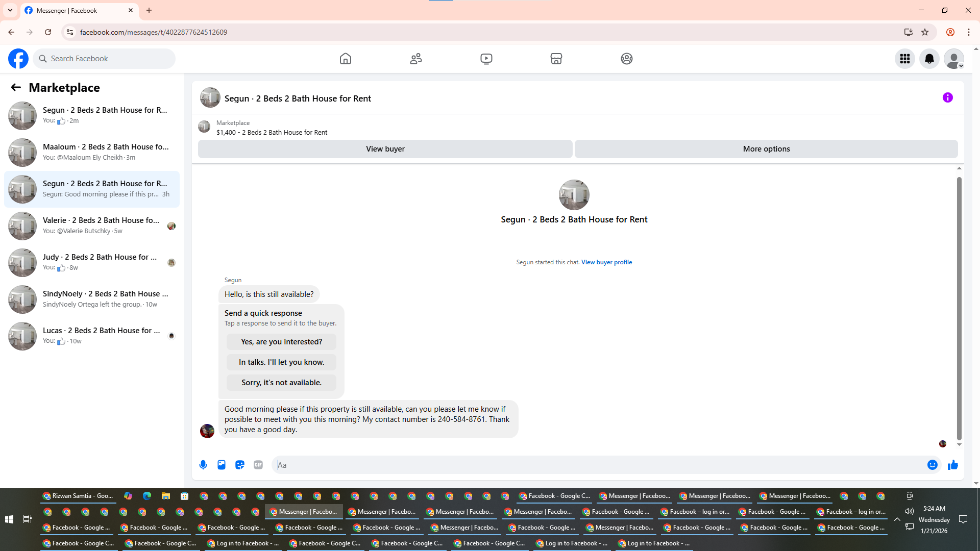Open conversation information icon
The image size is (980, 551).
coord(947,97)
